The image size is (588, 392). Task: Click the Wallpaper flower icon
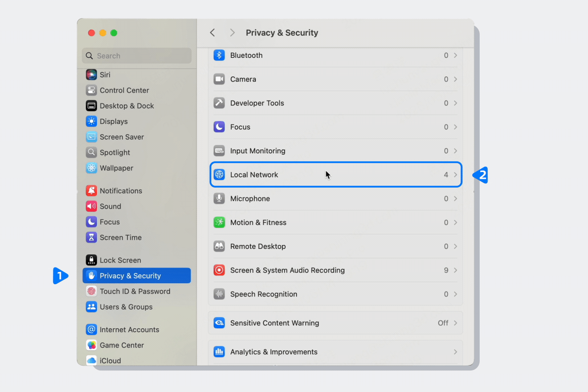click(91, 168)
